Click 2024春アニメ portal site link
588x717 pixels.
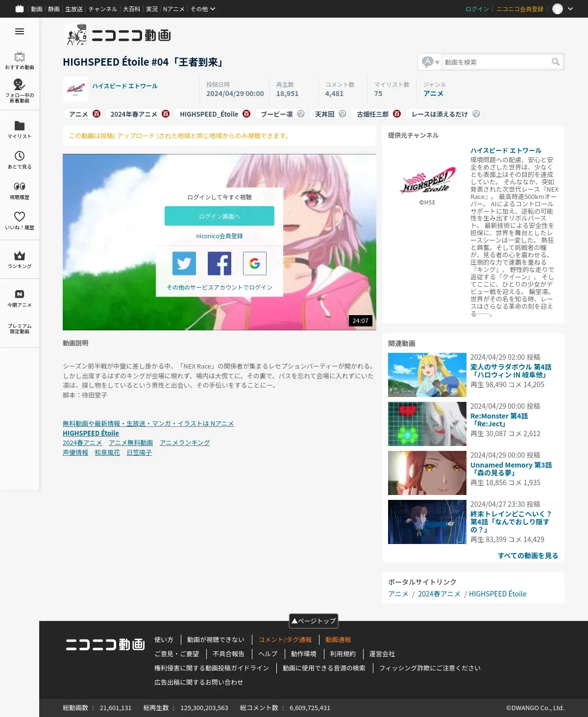click(439, 593)
